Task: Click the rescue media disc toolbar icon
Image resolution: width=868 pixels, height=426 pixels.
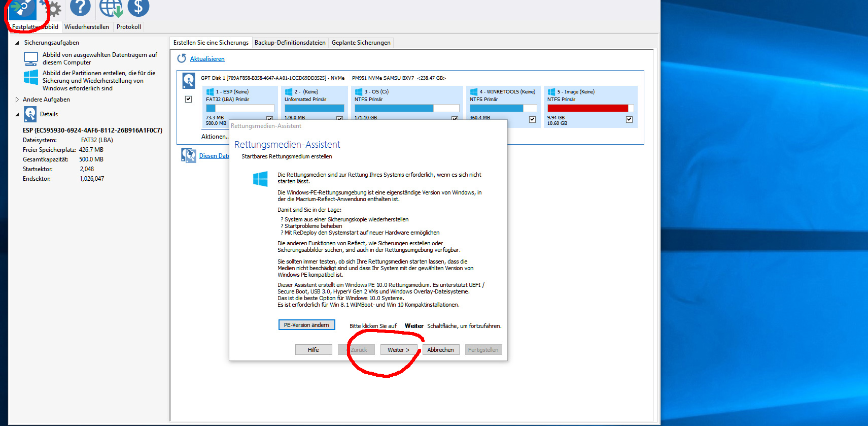Action: coord(23,9)
